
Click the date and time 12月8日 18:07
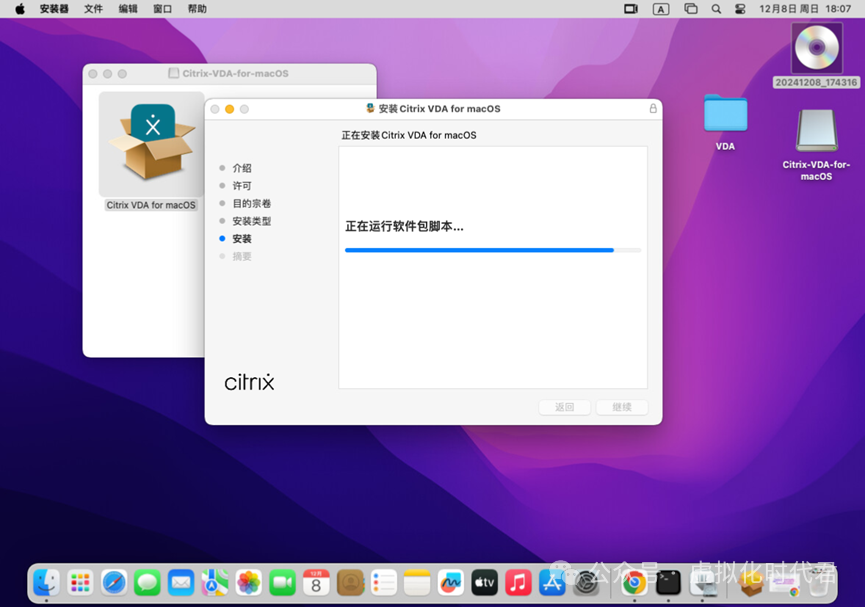coord(805,9)
